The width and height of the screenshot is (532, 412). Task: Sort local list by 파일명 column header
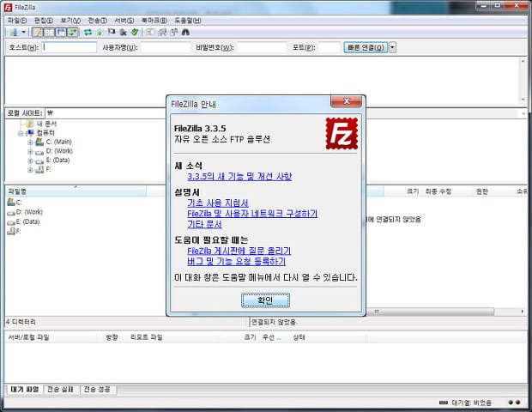pos(76,191)
